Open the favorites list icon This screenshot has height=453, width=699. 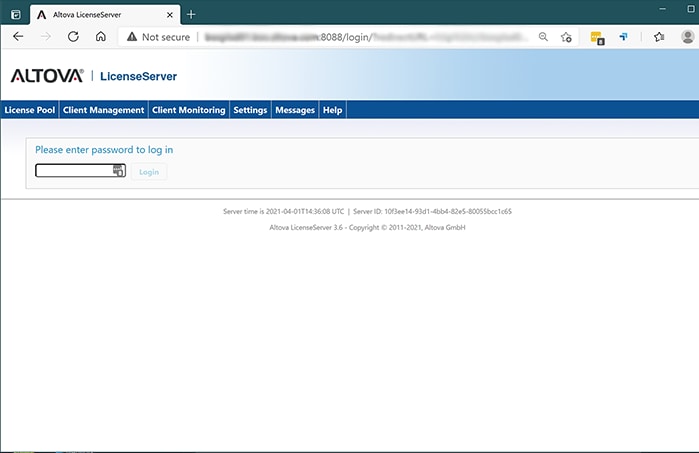[659, 36]
